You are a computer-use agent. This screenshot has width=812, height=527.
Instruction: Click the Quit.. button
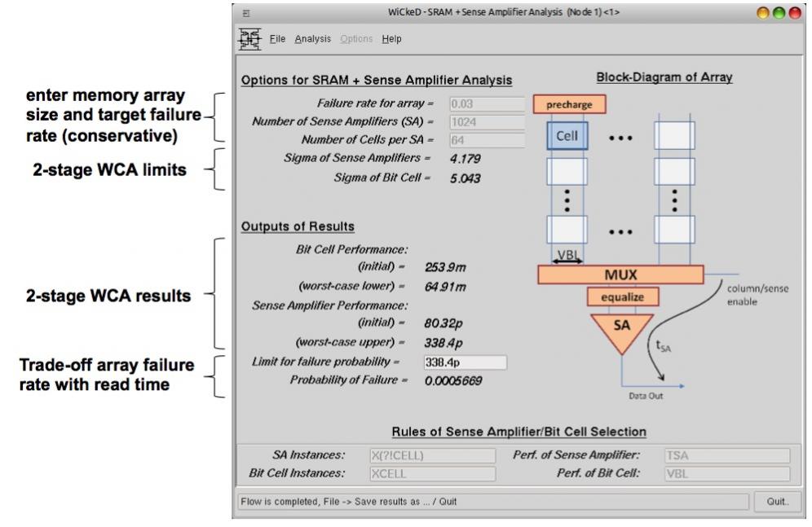pyautogui.click(x=778, y=501)
